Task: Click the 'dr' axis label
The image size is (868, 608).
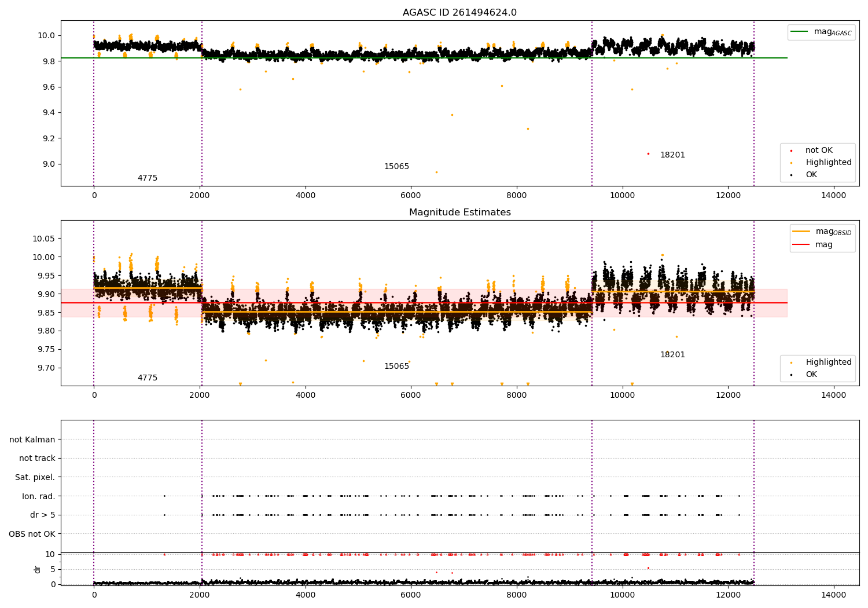Action: click(38, 569)
